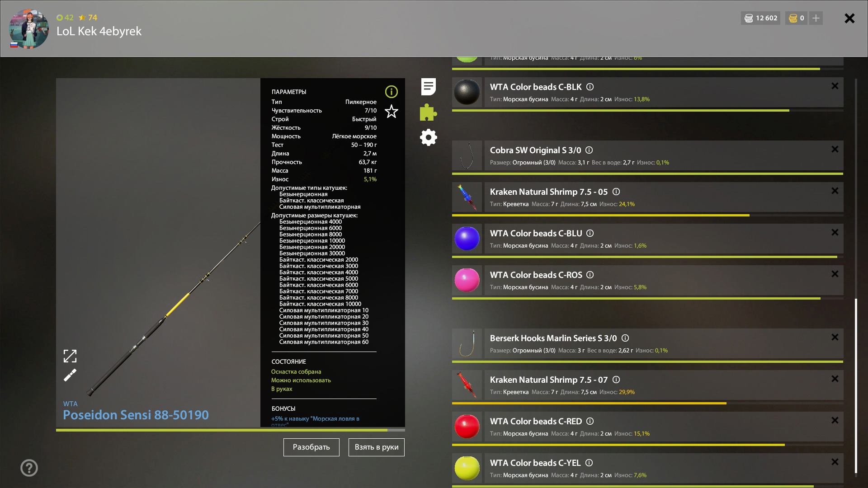Click the bonus text about Морская ловля
Screen dimensions: 868x488
click(315, 421)
